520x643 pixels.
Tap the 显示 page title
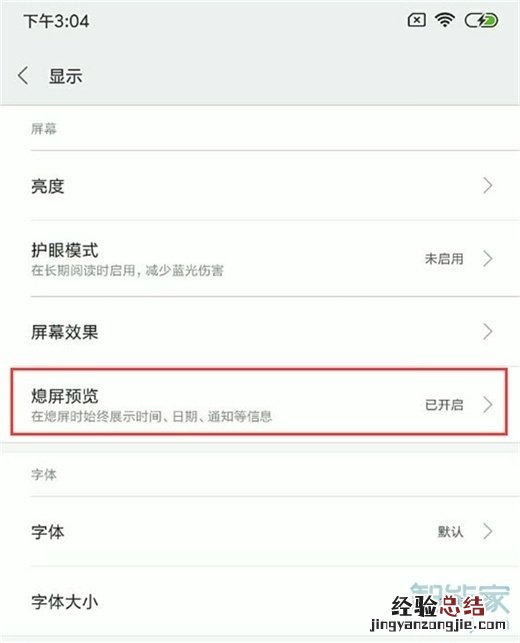(x=66, y=76)
